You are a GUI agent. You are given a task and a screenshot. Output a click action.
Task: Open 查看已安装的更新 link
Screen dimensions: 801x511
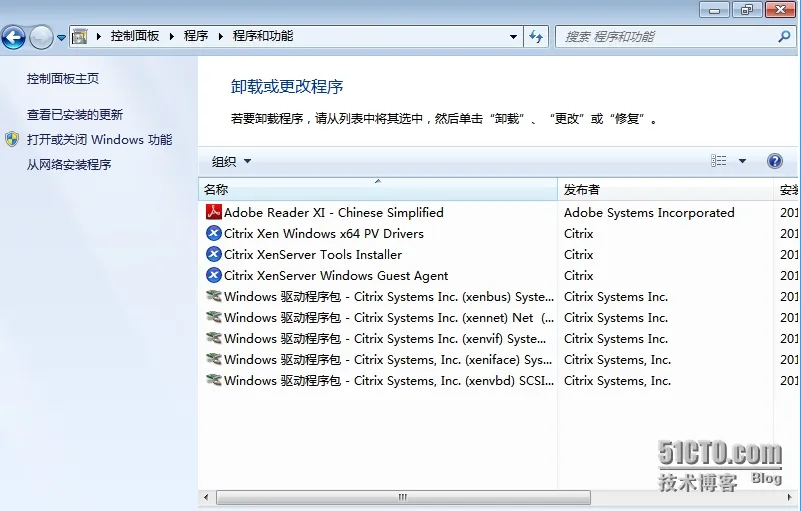(x=75, y=114)
